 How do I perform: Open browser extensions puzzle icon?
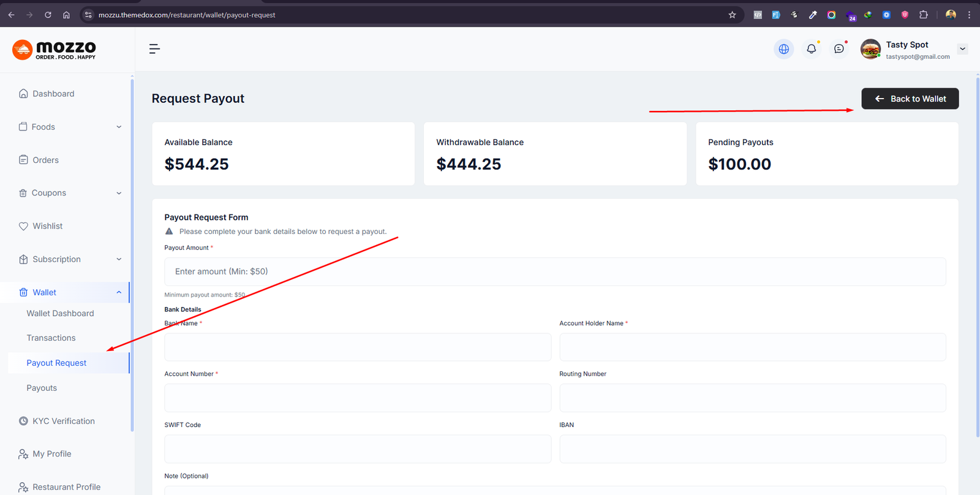923,15
